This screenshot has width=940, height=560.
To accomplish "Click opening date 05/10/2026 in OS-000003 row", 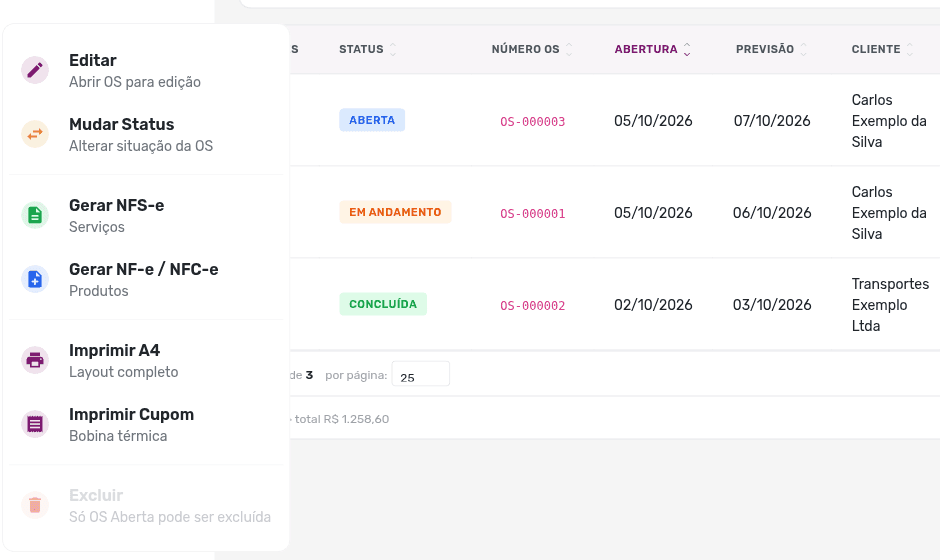I will click(x=653, y=121).
